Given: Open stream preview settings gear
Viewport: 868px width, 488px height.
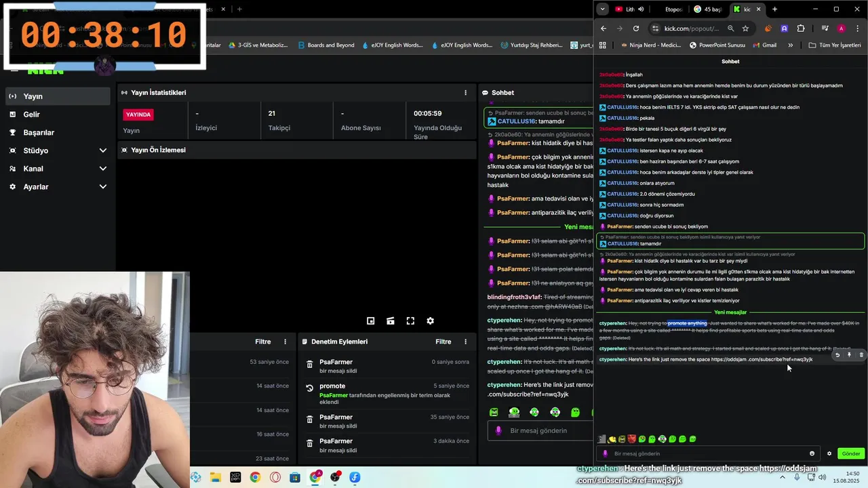Looking at the screenshot, I should [430, 321].
